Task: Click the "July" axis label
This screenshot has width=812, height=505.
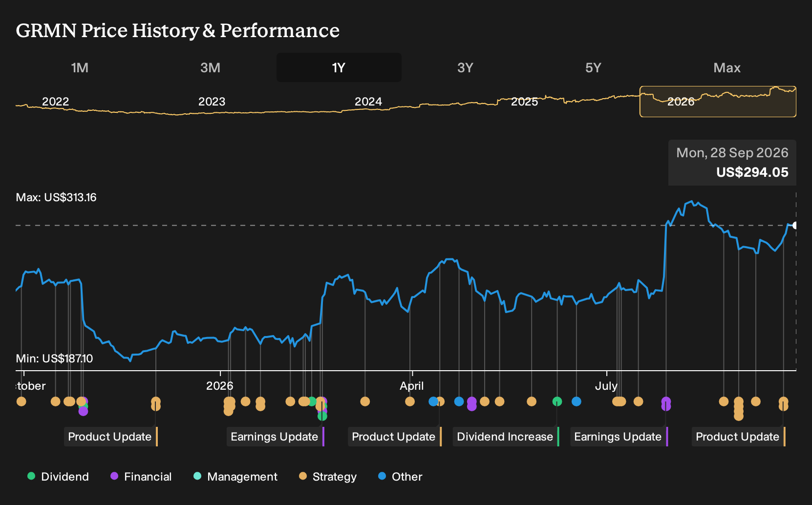Action: (x=606, y=386)
